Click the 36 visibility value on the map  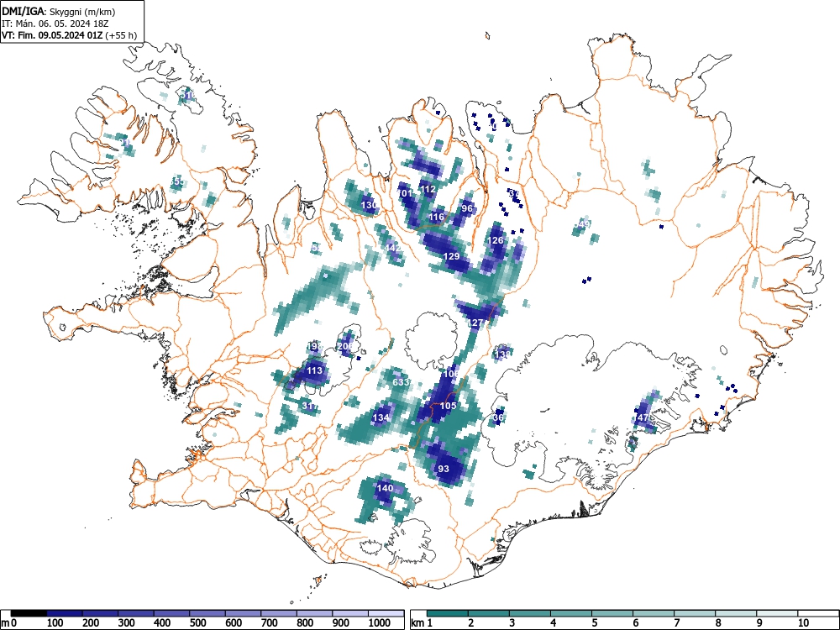(498, 417)
